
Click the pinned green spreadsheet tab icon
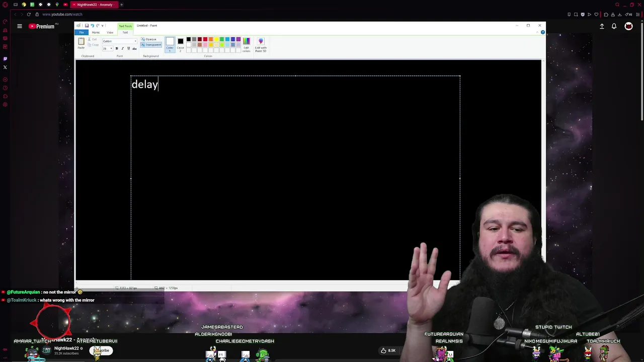(32, 5)
